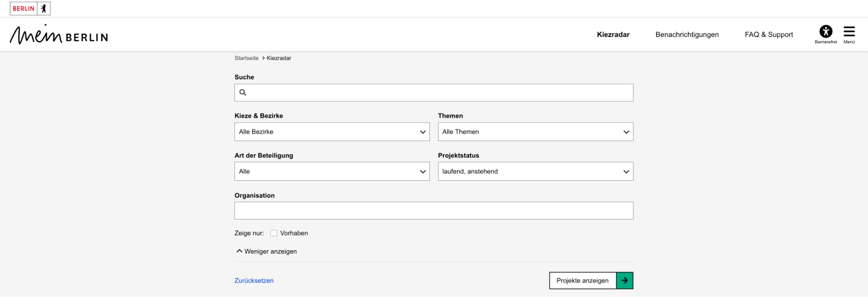The image size is (868, 297).
Task: Open FAQ & Support page
Action: click(x=768, y=35)
